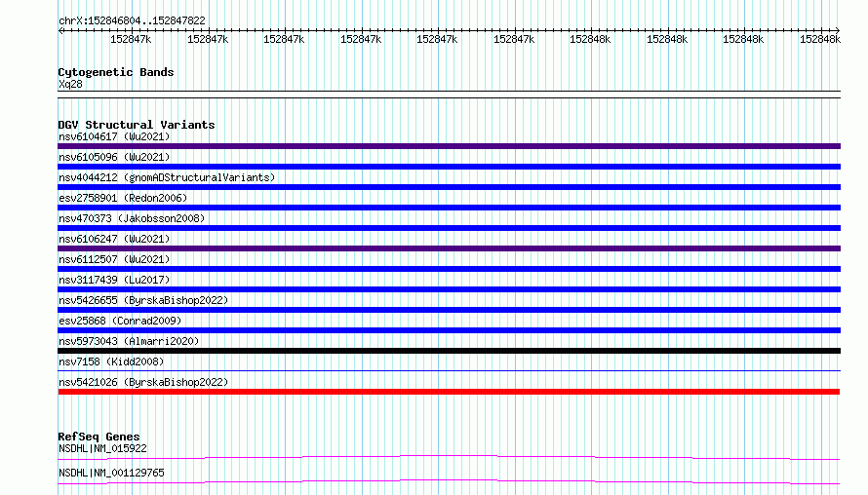868x495 pixels.
Task: Click the NSDHL|NM_001129765 gene label
Action: point(111,473)
